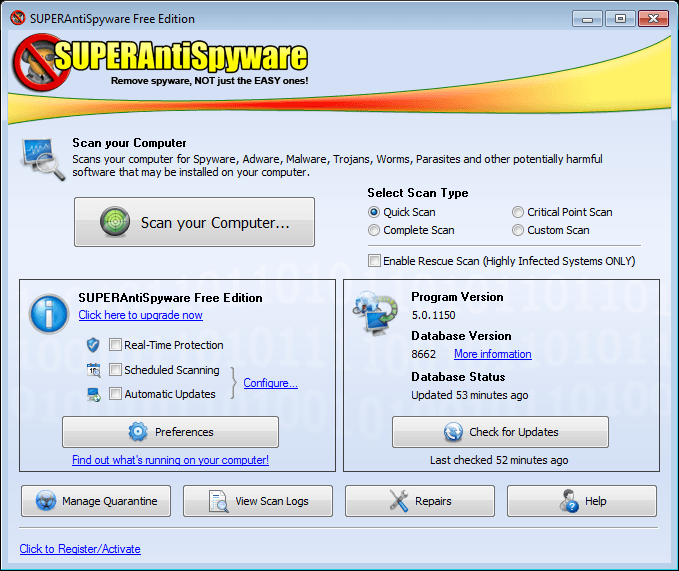Click the Real-Time Protection shield icon

[x=94, y=345]
